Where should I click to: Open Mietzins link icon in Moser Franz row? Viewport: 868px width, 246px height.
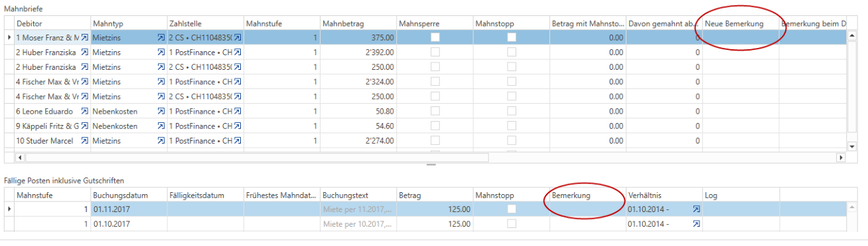pyautogui.click(x=161, y=38)
